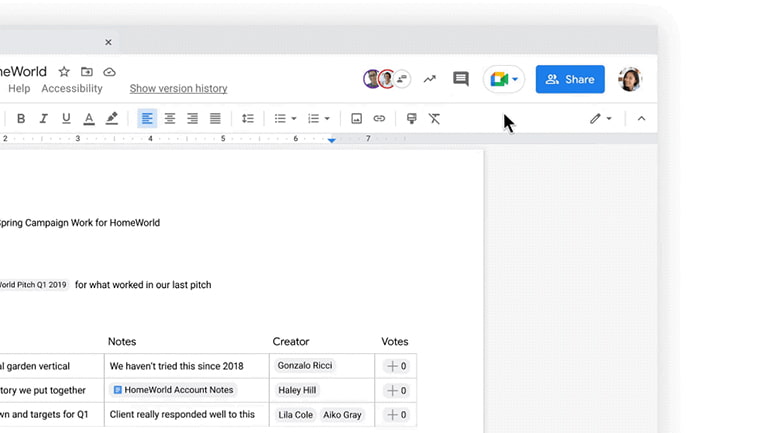Click the Lila Cole person chip
The image size is (770, 433).
click(x=296, y=414)
